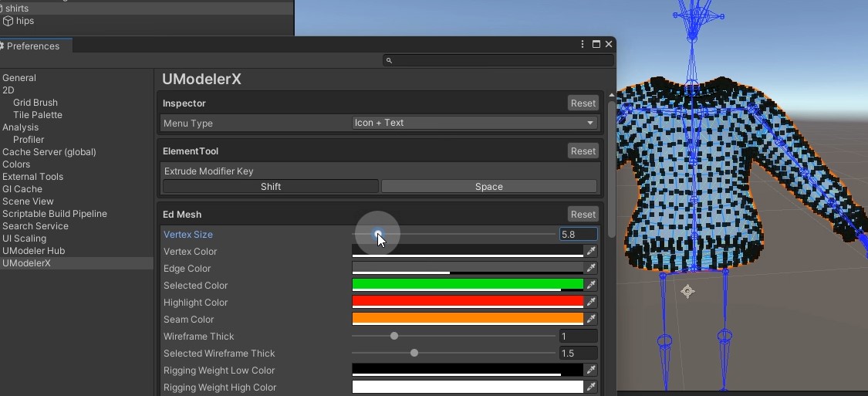Click the Selected Wireframe Thick value field
The width and height of the screenshot is (868, 396).
[x=579, y=354]
